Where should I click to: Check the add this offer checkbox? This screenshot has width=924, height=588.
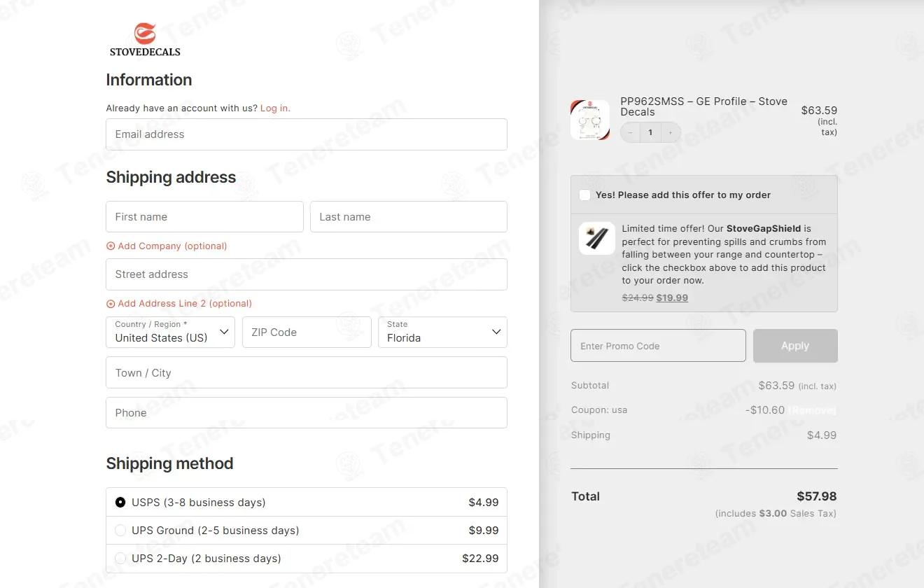tap(584, 195)
